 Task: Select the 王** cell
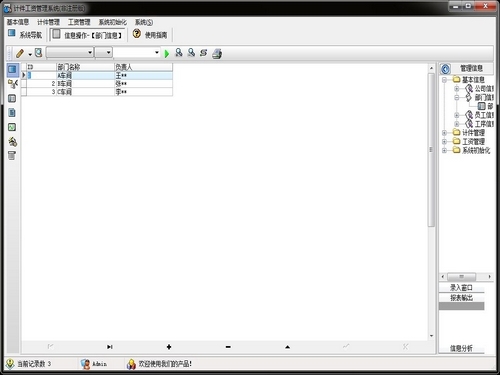click(x=143, y=76)
